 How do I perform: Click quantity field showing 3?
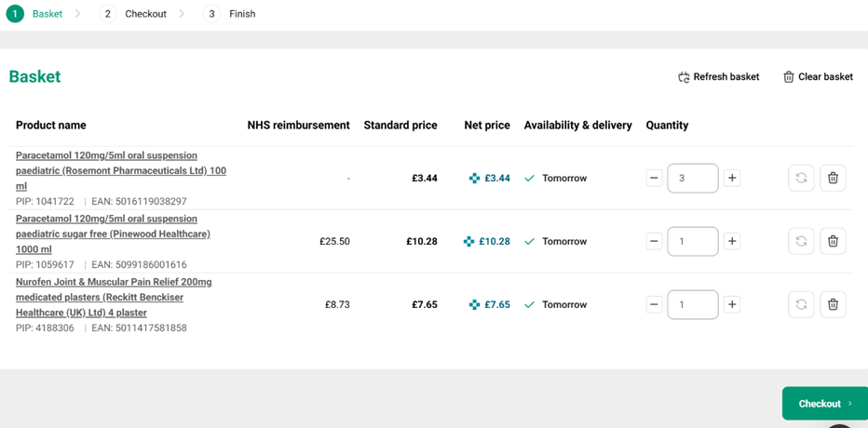pos(692,178)
